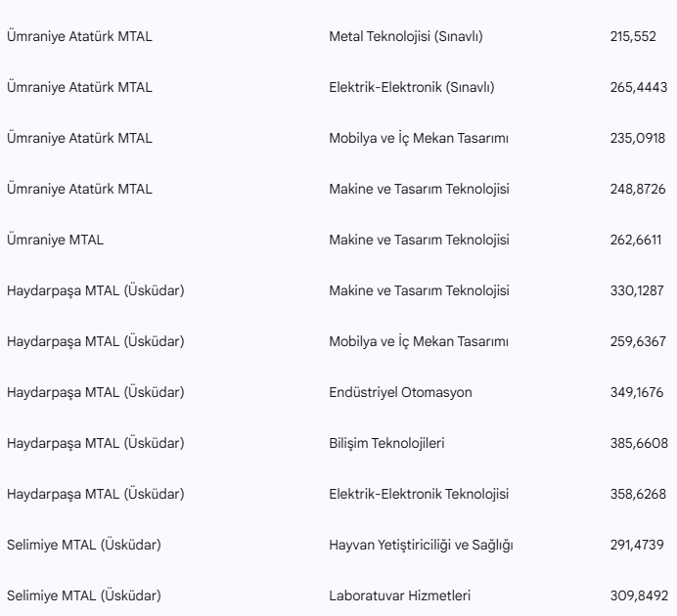This screenshot has height=616, width=677.
Task: Click the score 248,8726
Action: [x=638, y=190]
